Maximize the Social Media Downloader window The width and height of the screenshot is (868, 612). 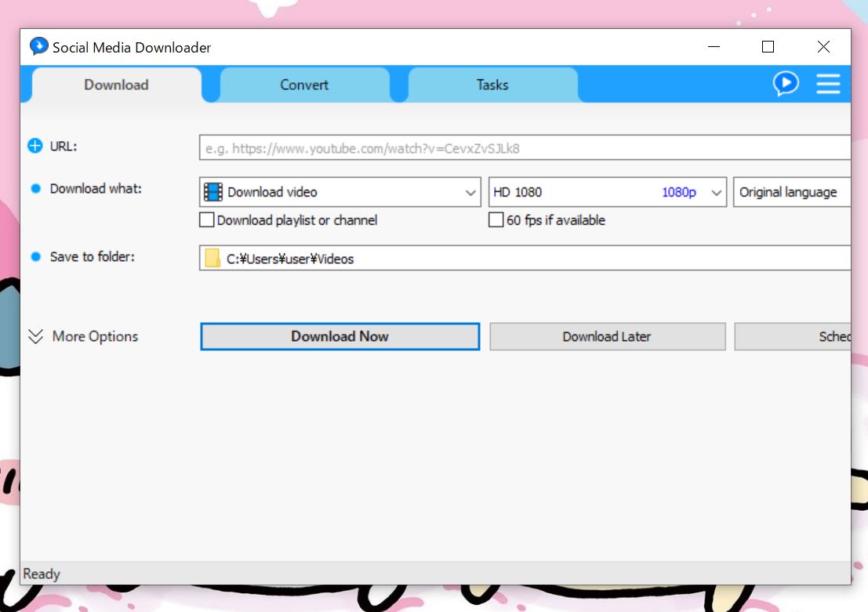(x=768, y=47)
